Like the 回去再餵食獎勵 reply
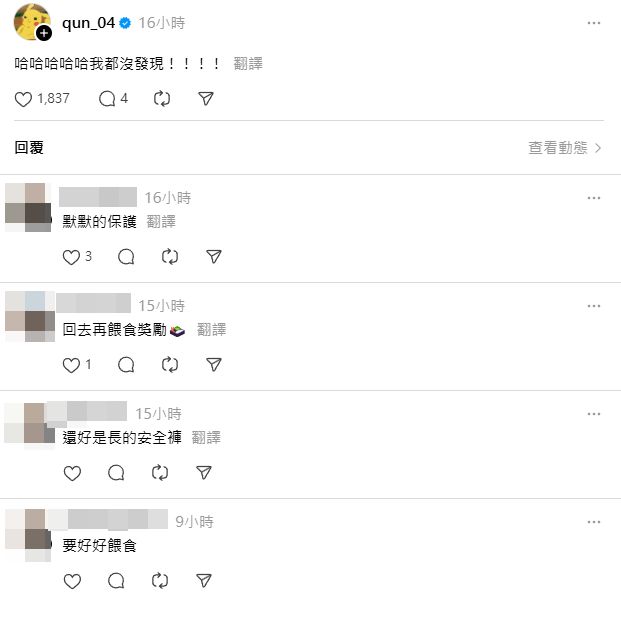621x633 pixels. (71, 365)
